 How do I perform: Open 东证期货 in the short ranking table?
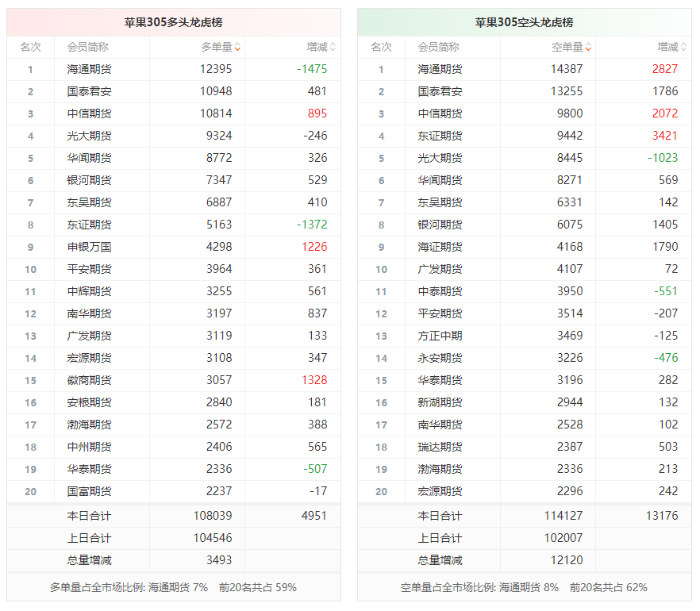click(x=440, y=136)
